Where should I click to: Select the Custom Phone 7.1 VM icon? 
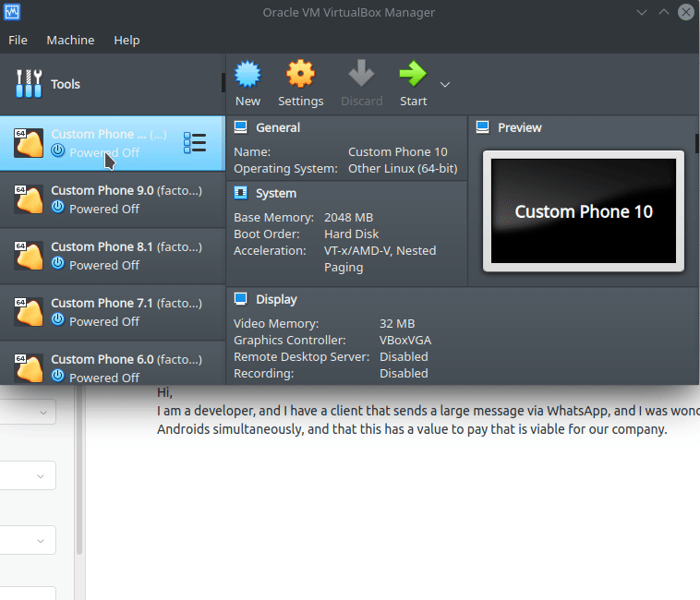[x=29, y=312]
